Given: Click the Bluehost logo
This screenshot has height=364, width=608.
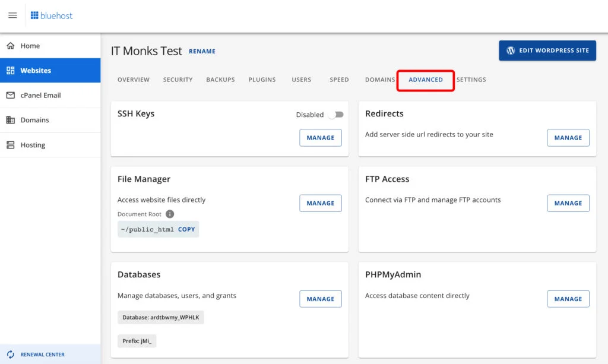Looking at the screenshot, I should pos(52,15).
